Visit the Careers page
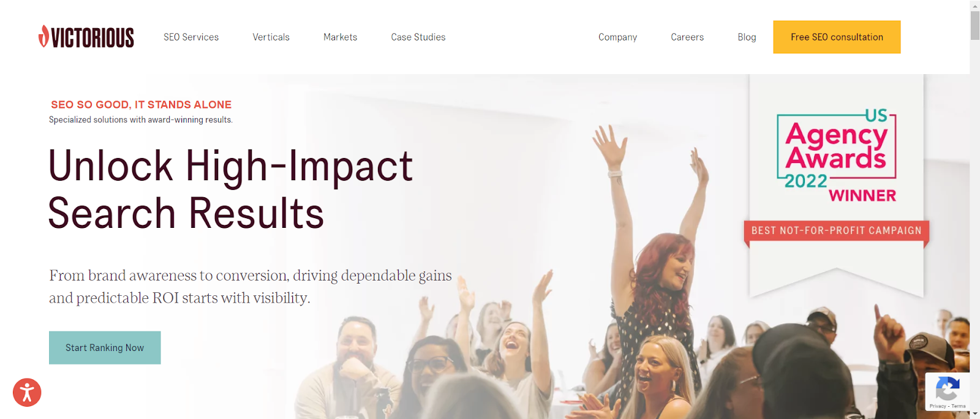This screenshot has width=980, height=419. [x=687, y=37]
